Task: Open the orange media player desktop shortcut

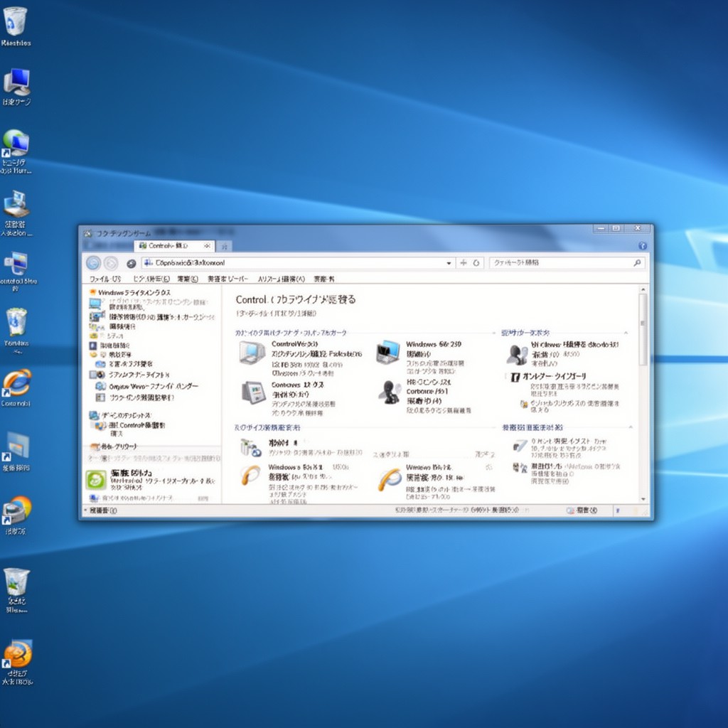Action: (18, 654)
